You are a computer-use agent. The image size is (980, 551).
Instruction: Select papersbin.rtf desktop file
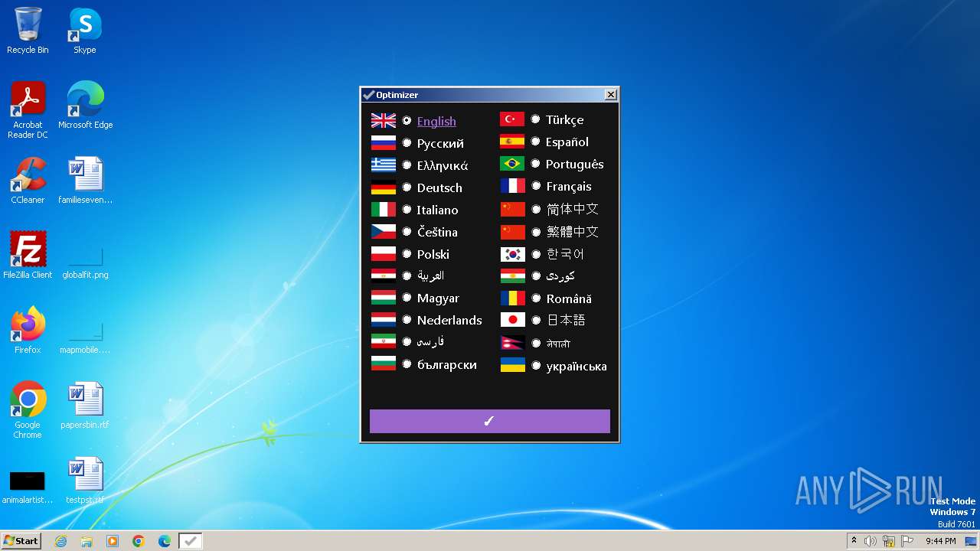(x=85, y=406)
